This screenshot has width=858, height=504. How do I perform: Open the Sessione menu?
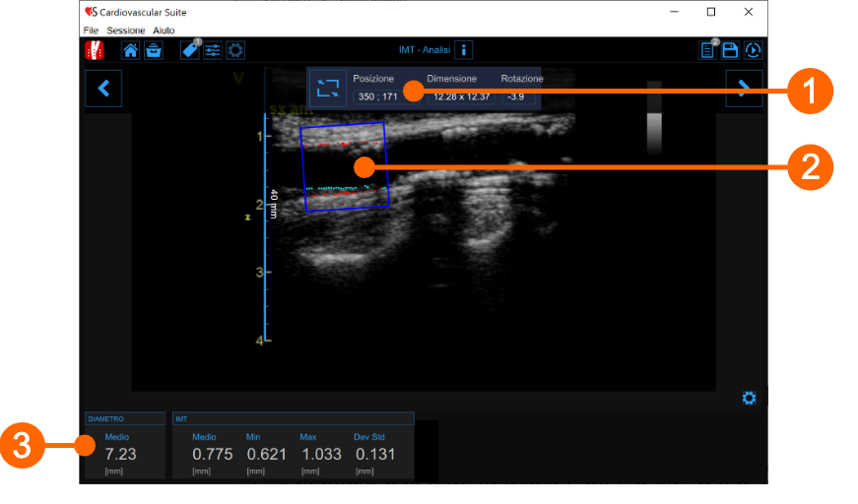tap(125, 31)
